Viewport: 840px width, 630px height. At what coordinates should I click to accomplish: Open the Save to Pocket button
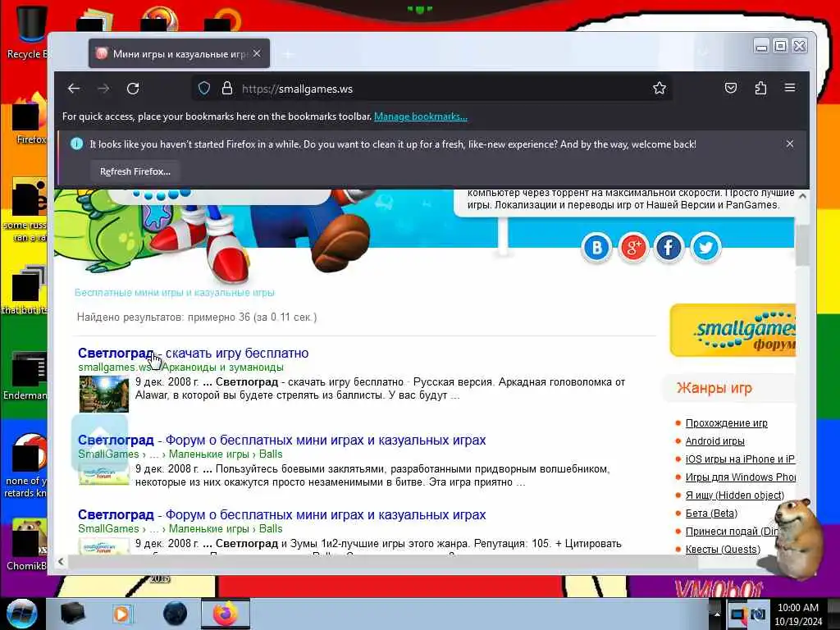tap(731, 89)
